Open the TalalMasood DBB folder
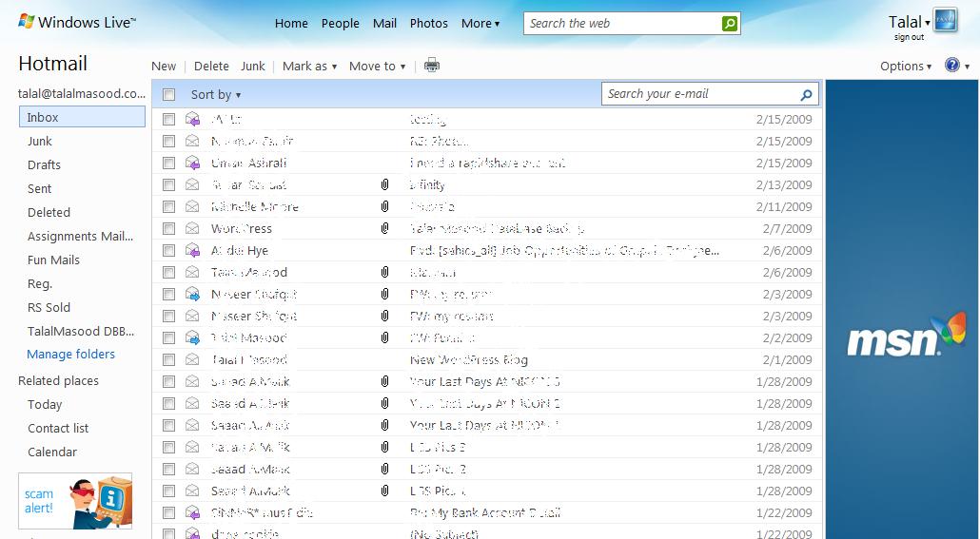 point(81,331)
